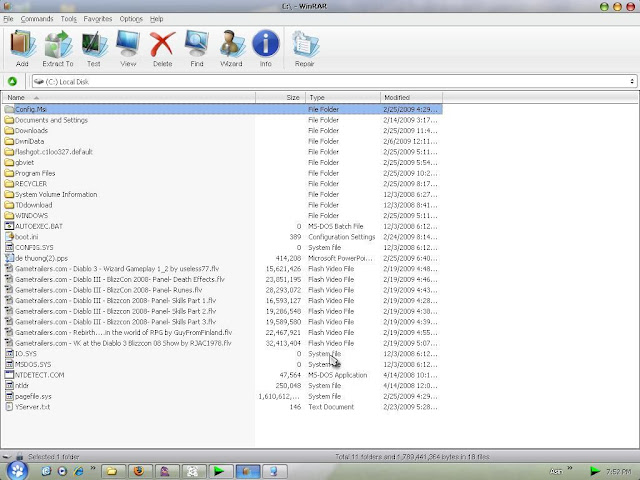This screenshot has width=640, height=480.
Task: Open the paw start menu button
Action: point(17,471)
